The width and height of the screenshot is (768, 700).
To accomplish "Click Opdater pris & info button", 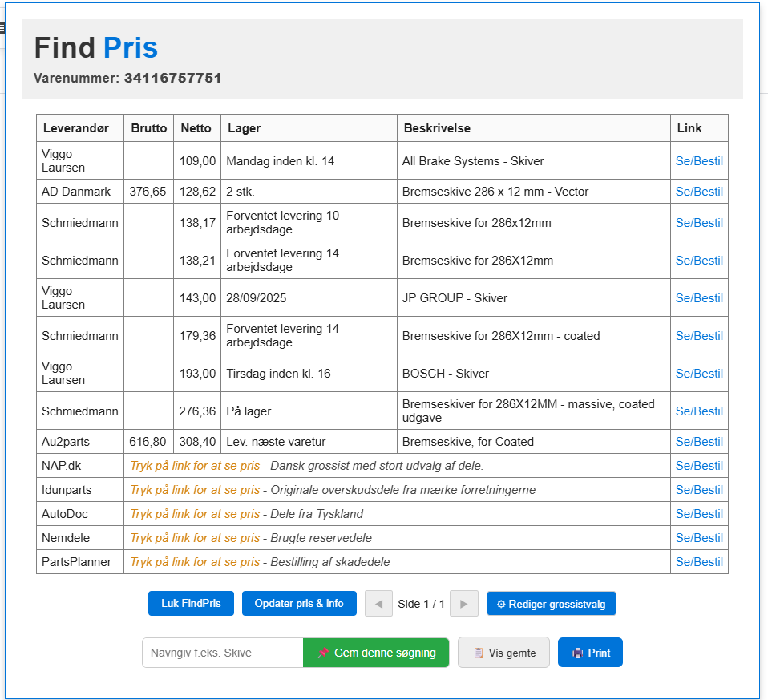I will coord(299,604).
